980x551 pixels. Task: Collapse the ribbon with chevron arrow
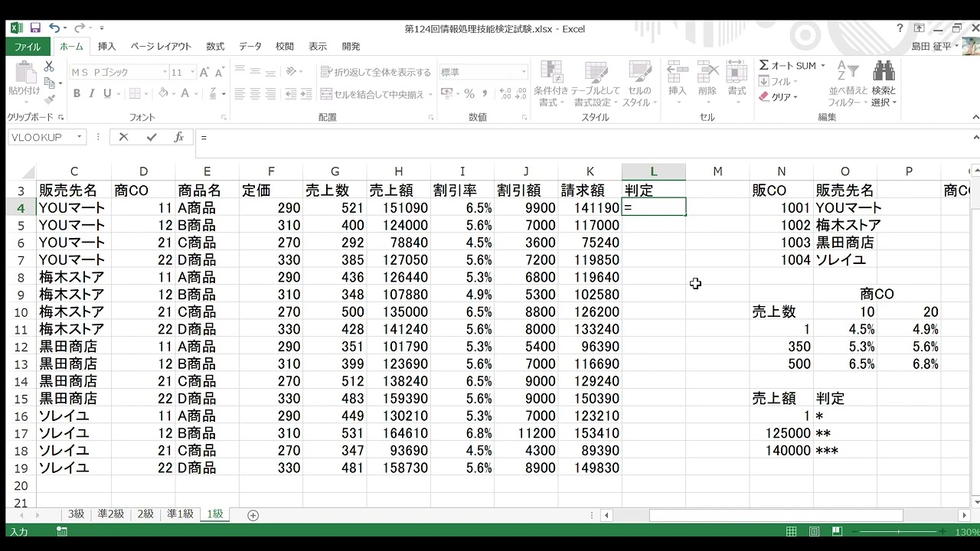coord(975,117)
